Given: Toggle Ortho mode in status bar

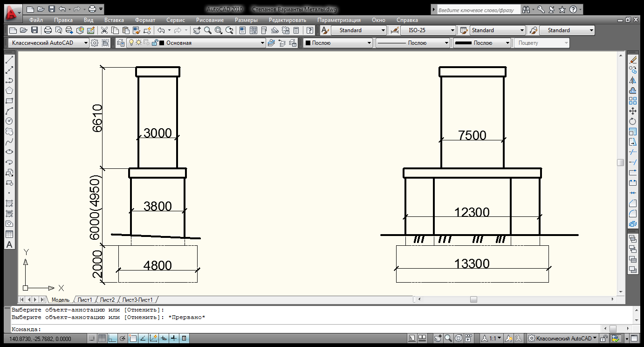Looking at the screenshot, I should [112, 338].
